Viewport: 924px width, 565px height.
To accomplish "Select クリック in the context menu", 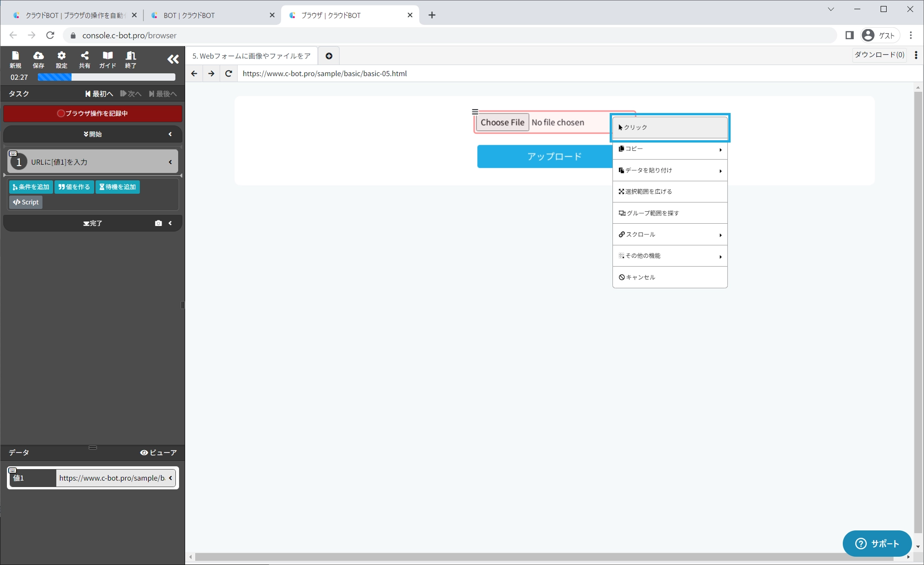I will click(x=670, y=127).
